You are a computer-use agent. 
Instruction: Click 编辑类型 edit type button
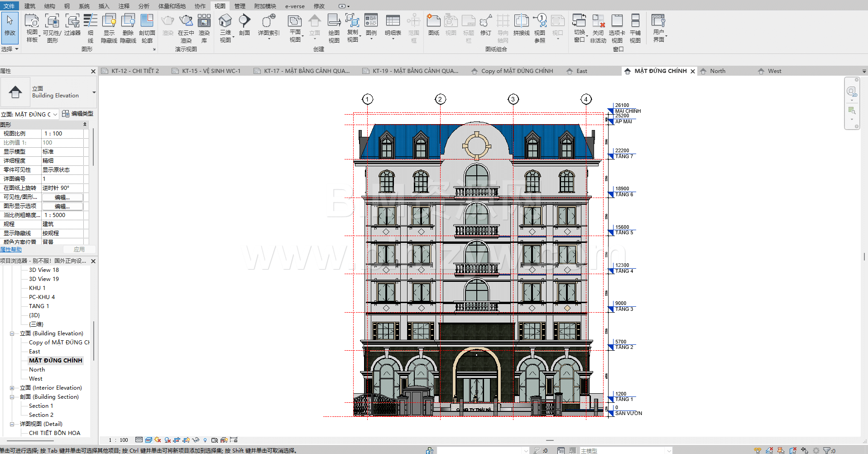pyautogui.click(x=78, y=114)
